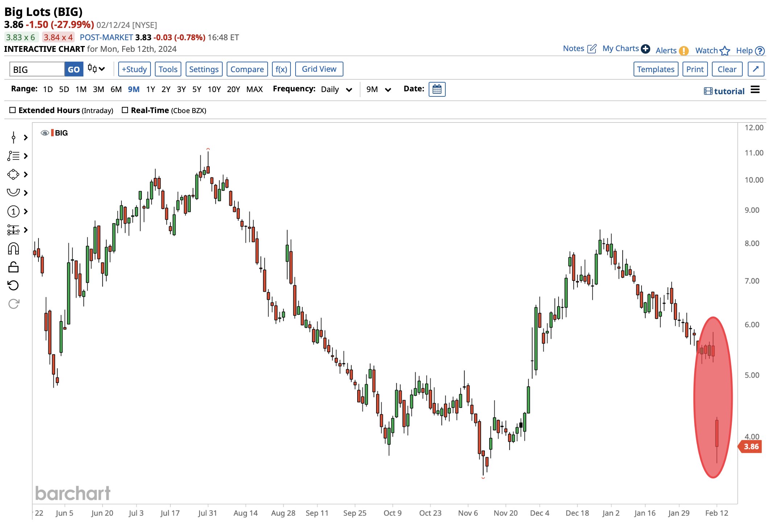Open the line annotation tools icon

[13, 156]
